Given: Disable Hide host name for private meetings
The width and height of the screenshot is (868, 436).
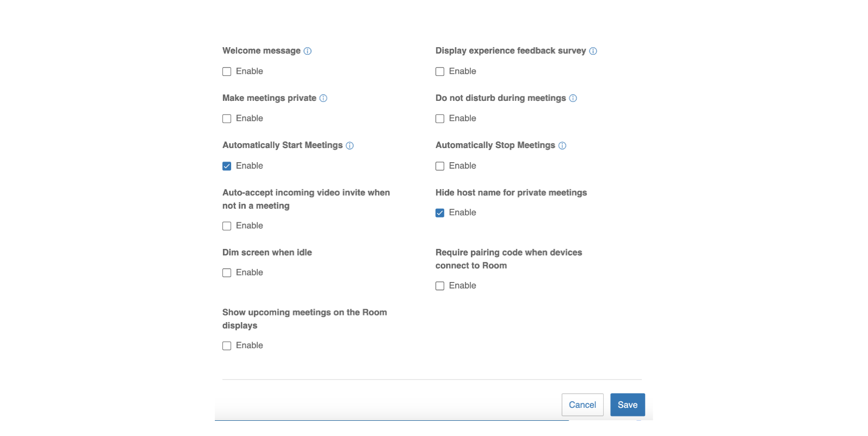Looking at the screenshot, I should click(x=440, y=213).
